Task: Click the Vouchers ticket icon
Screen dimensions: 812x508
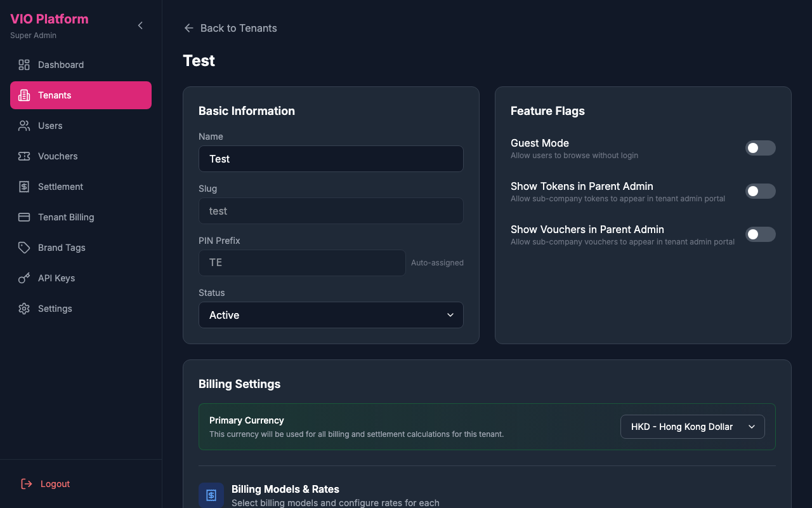Action: [x=24, y=156]
